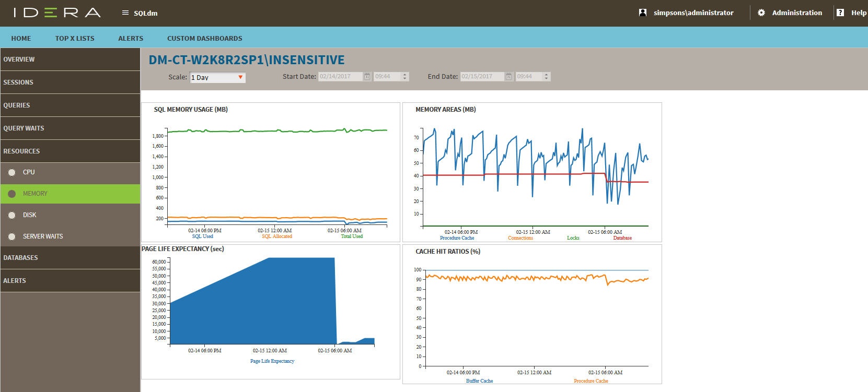Click the Start Date text field
Screen dimensions: 868x392
click(340, 77)
